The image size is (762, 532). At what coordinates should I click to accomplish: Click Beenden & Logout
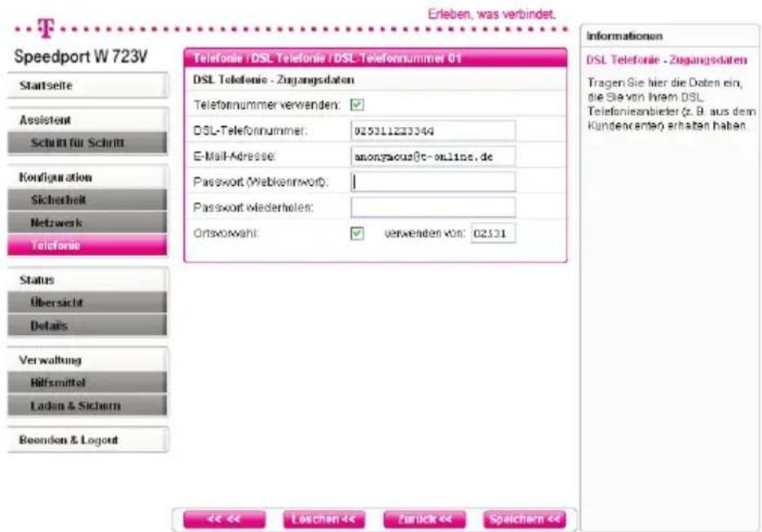[x=88, y=440]
